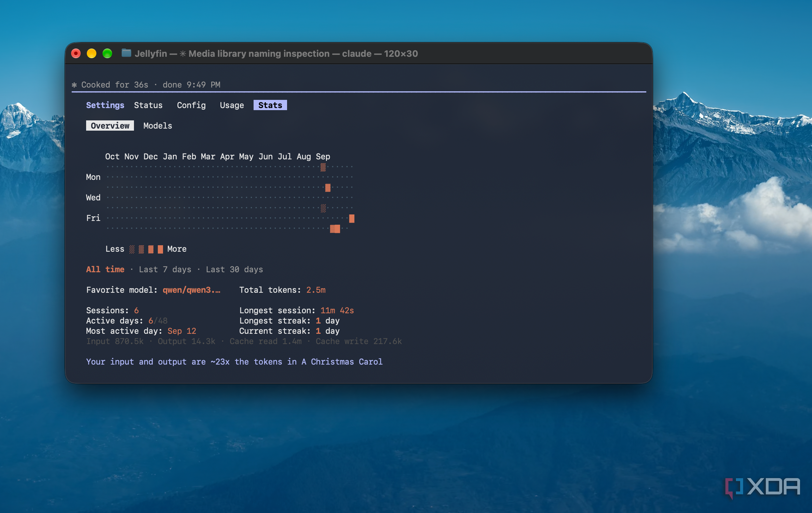Click the Cache write 217.6k figure
Screen dimensions: 812x513
359,341
